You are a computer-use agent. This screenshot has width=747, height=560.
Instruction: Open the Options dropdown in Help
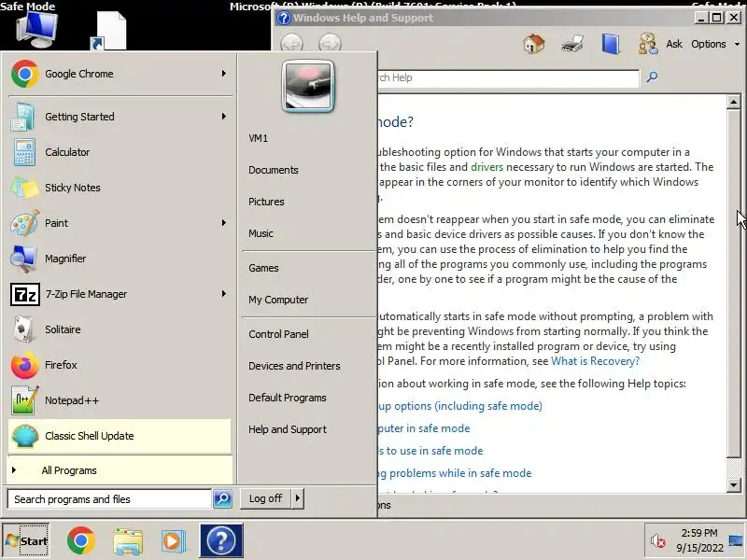715,44
